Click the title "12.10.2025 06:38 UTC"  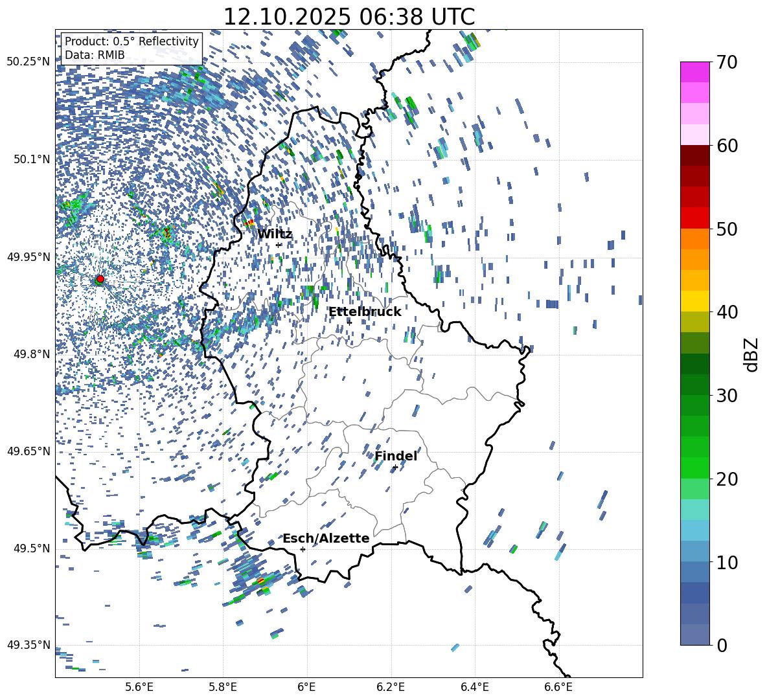point(349,17)
